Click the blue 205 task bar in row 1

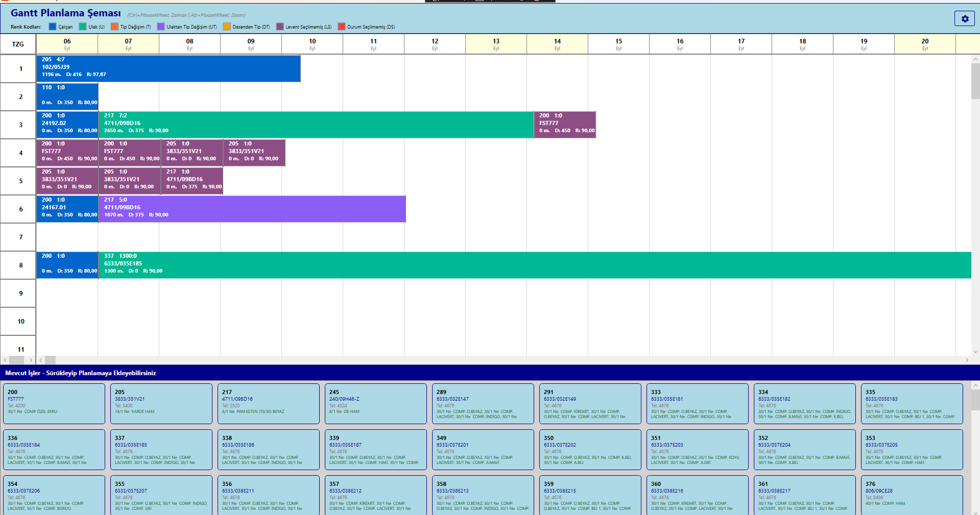(x=169, y=68)
